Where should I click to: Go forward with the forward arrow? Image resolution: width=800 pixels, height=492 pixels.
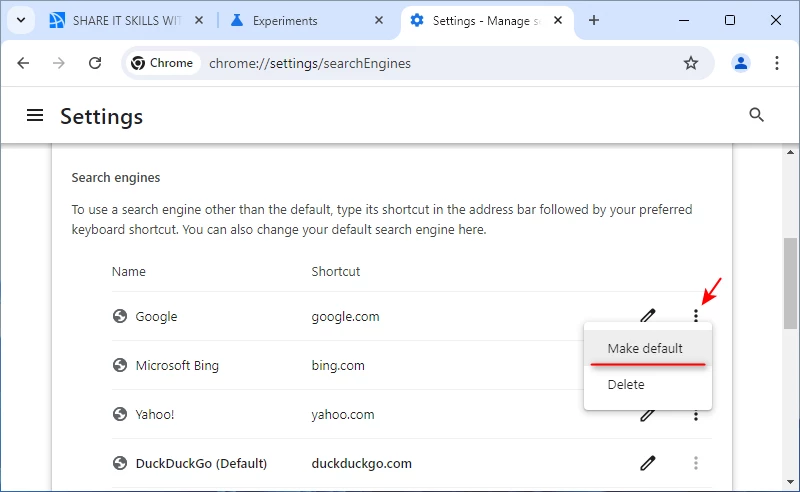pyautogui.click(x=59, y=63)
